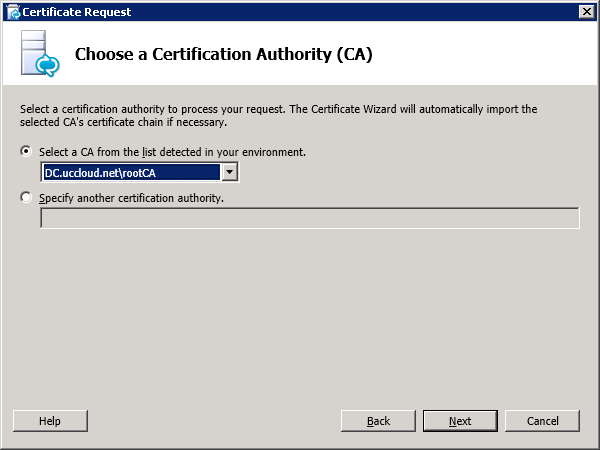Click the Certificate Request title bar icon
This screenshot has width=600, height=450.
(14, 12)
